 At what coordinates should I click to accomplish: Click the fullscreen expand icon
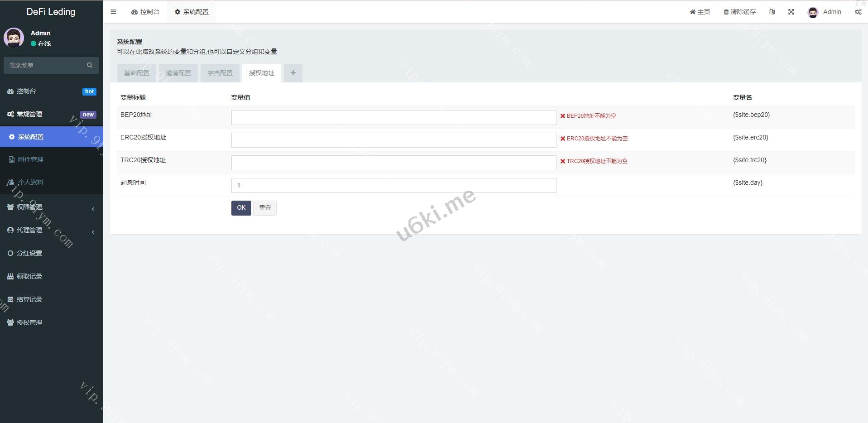coord(791,12)
